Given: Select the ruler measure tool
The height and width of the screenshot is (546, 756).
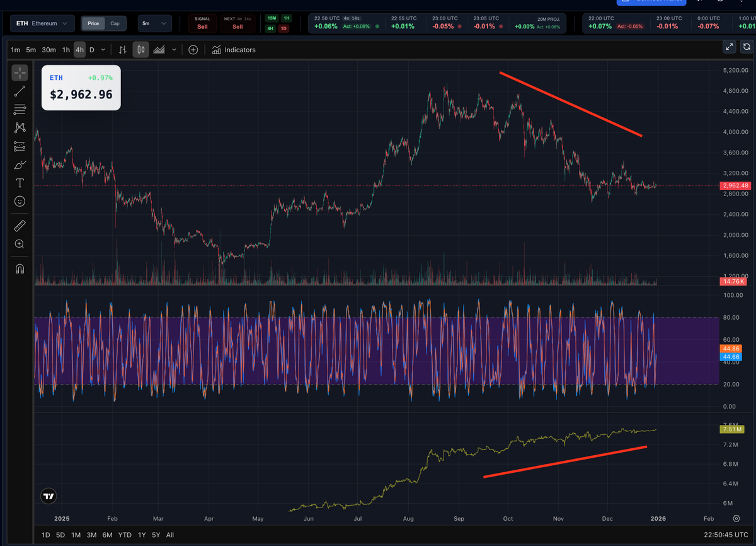Looking at the screenshot, I should [x=20, y=225].
